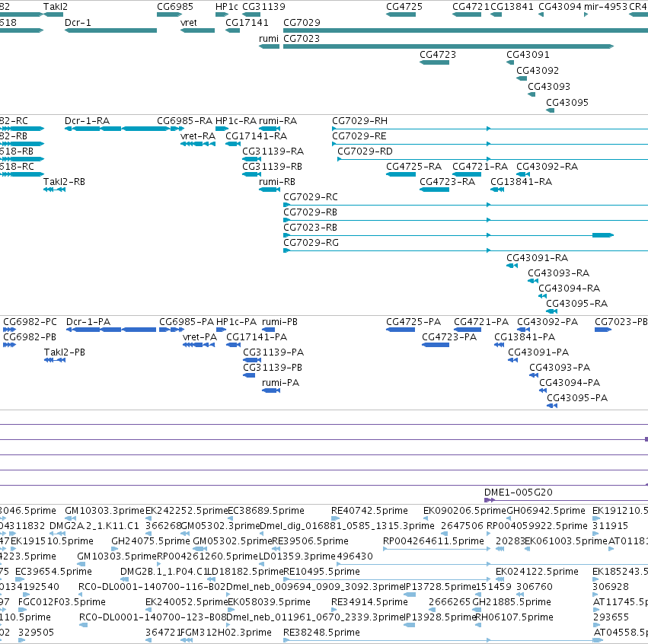Select the CG43095 gene label
This screenshot has width=648, height=644.
point(567,103)
